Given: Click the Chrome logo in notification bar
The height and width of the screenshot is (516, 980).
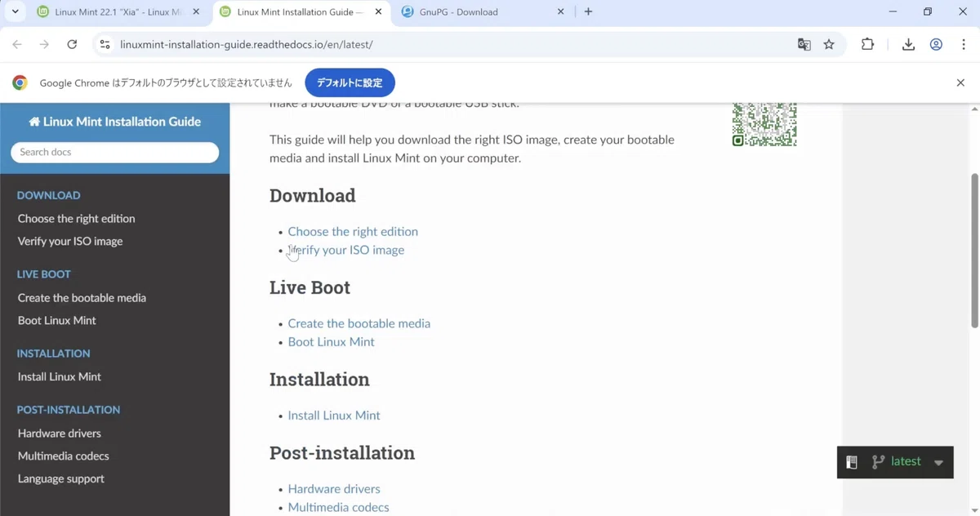Looking at the screenshot, I should [20, 82].
